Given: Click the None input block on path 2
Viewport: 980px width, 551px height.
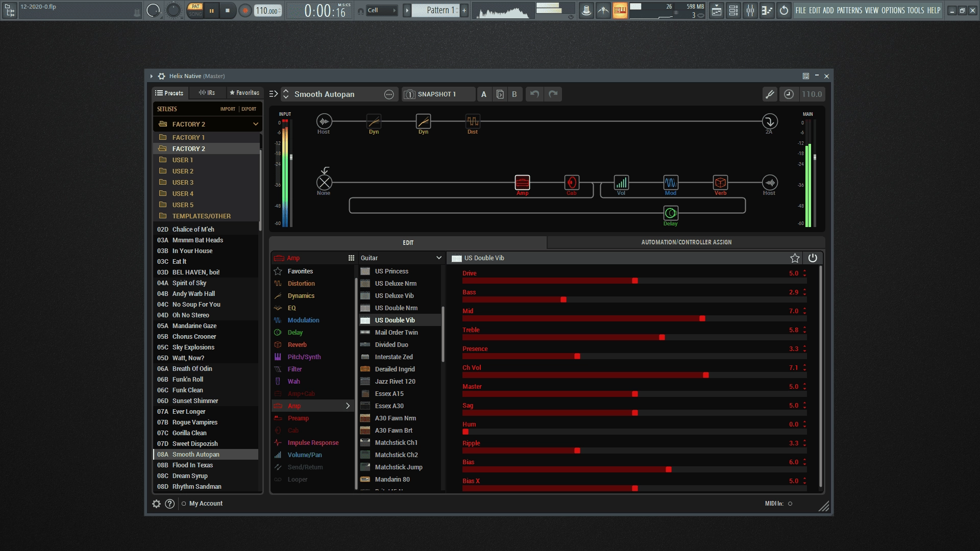Looking at the screenshot, I should [x=324, y=182].
